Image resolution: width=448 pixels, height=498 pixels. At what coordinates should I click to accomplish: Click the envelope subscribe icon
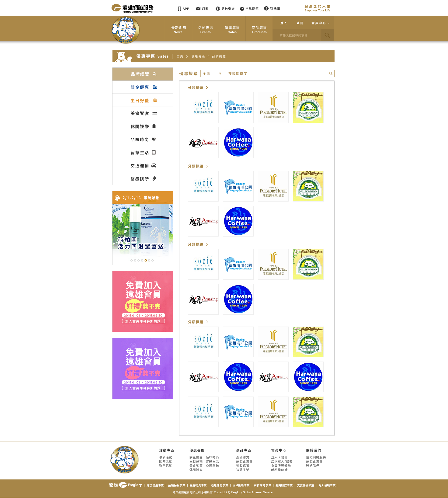click(x=198, y=8)
